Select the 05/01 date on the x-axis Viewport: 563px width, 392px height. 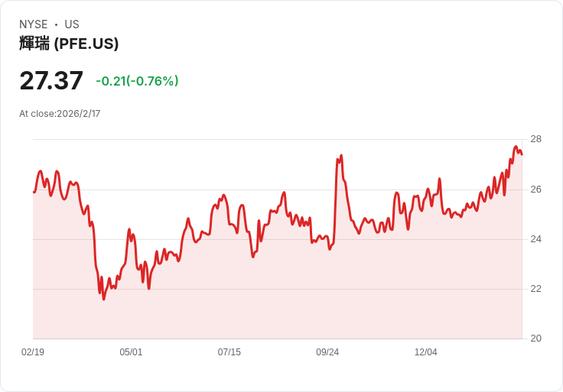click(131, 352)
